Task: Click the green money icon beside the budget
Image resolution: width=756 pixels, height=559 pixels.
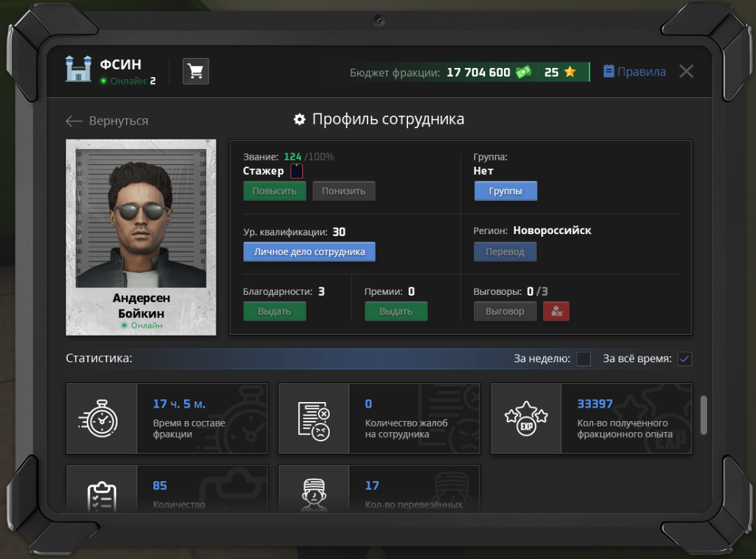Action: click(524, 72)
